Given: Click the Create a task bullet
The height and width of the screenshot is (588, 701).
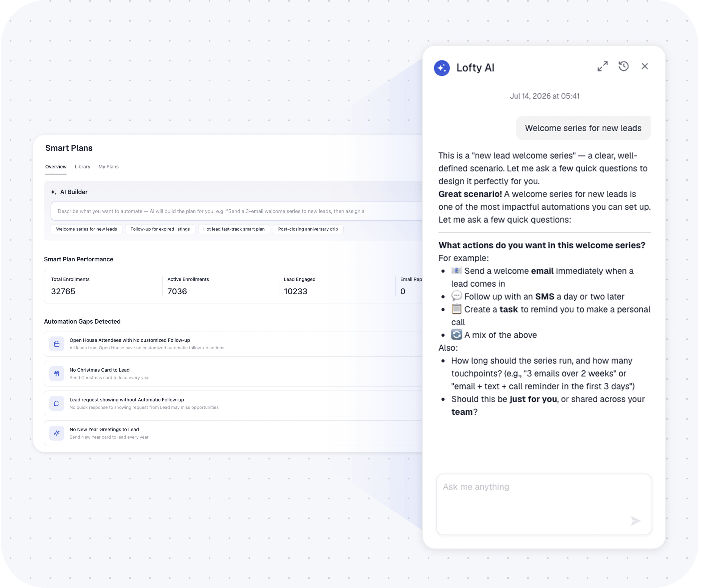Looking at the screenshot, I should [x=546, y=315].
